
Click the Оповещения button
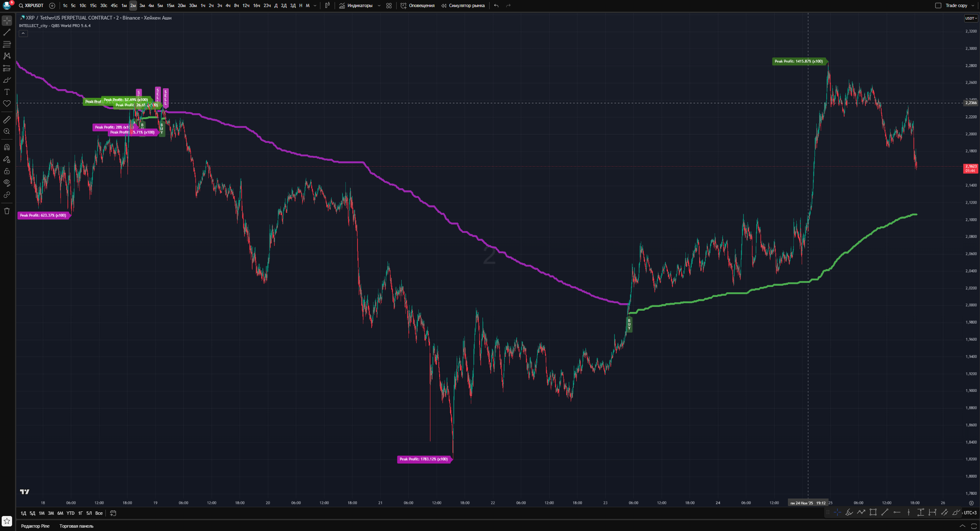(x=417, y=5)
